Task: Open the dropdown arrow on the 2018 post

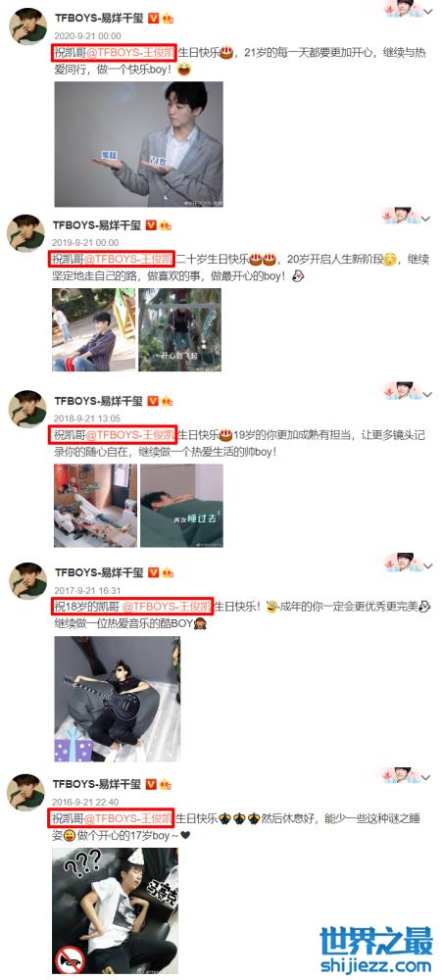Action: pos(428,395)
